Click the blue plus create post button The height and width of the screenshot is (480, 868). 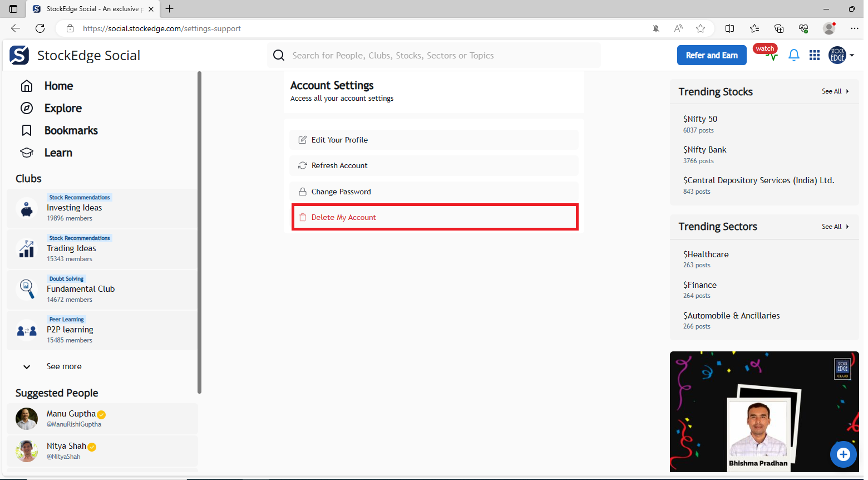[x=843, y=454]
